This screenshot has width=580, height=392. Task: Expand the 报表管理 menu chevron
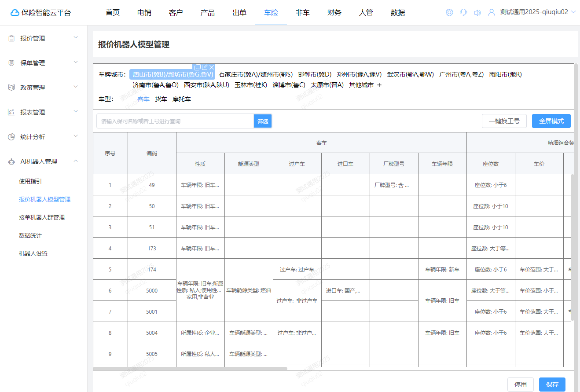point(76,112)
